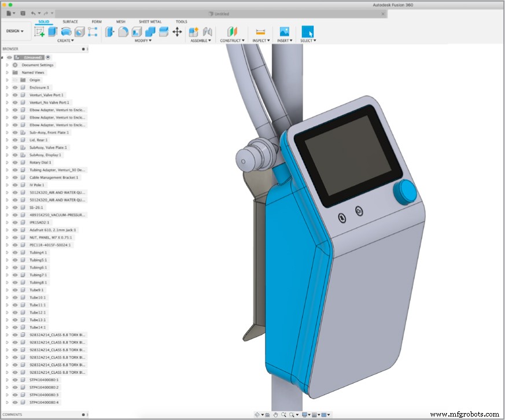This screenshot has height=420, width=505.
Task: Click the Orbit icon in navigation bar
Action: [x=257, y=414]
